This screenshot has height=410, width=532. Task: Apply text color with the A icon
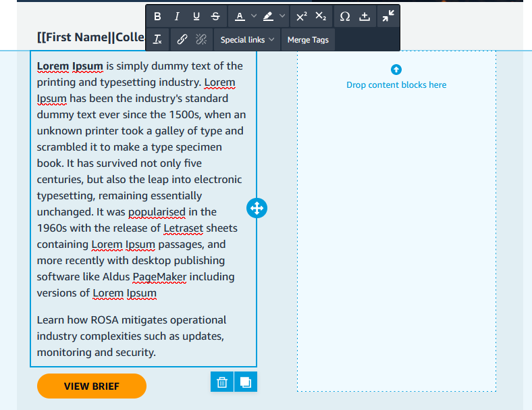[240, 16]
